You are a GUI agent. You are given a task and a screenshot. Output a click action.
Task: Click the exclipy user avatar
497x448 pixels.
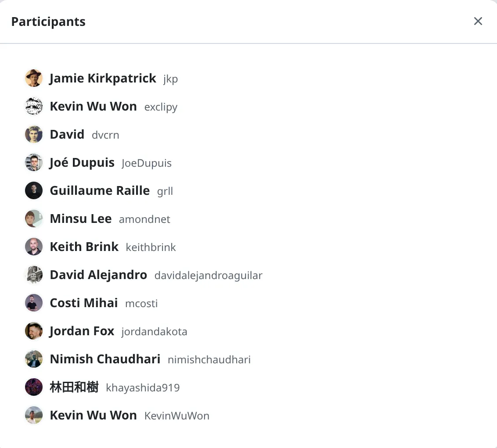[x=34, y=106]
